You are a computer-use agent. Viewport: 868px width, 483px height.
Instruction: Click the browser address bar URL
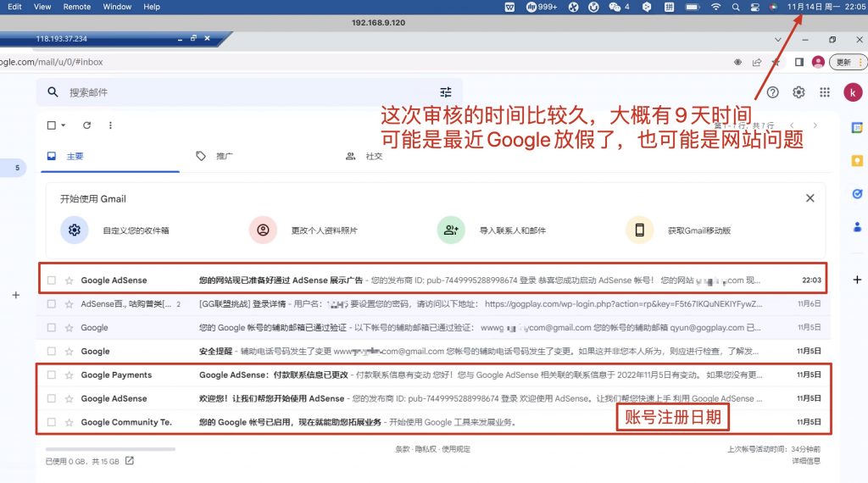[x=52, y=62]
